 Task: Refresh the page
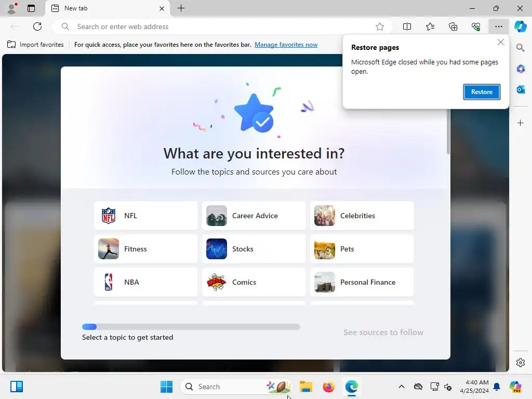37,26
